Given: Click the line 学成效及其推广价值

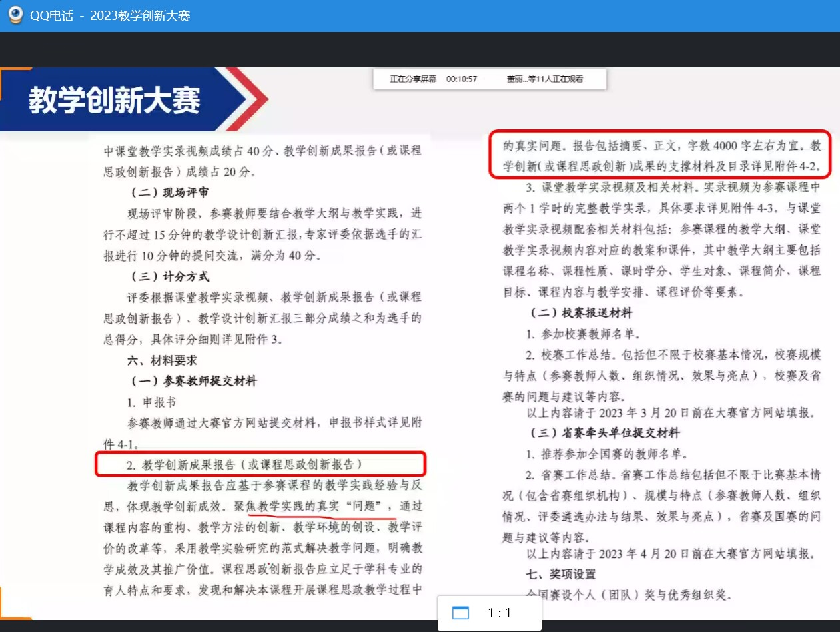Looking at the screenshot, I should point(263,569).
